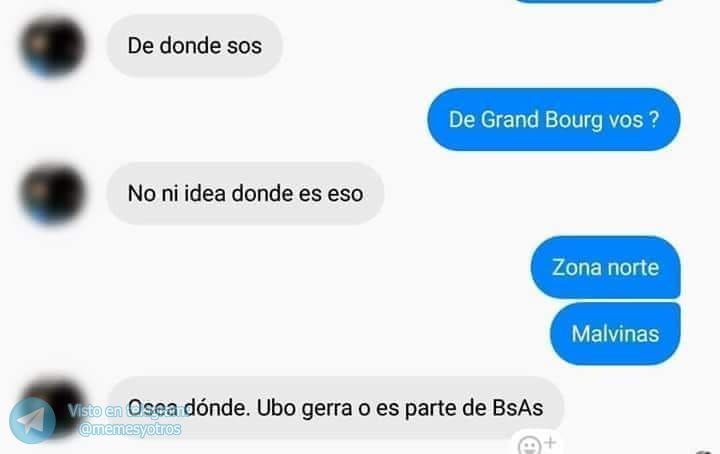View profile picture next to the 'Osea dónde' message

click(x=55, y=406)
